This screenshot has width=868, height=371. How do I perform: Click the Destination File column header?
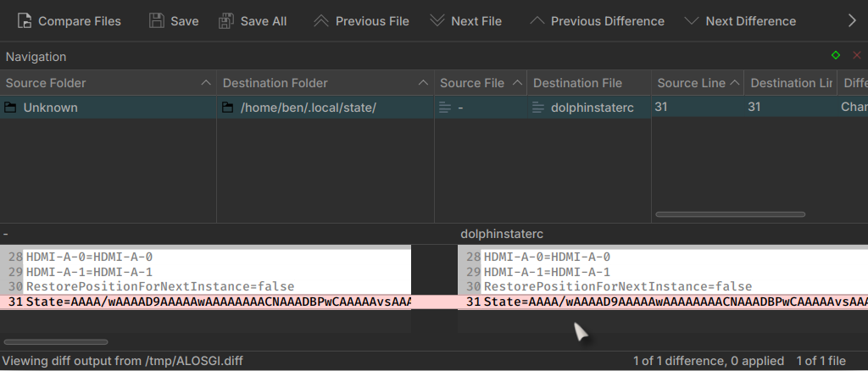pyautogui.click(x=577, y=83)
